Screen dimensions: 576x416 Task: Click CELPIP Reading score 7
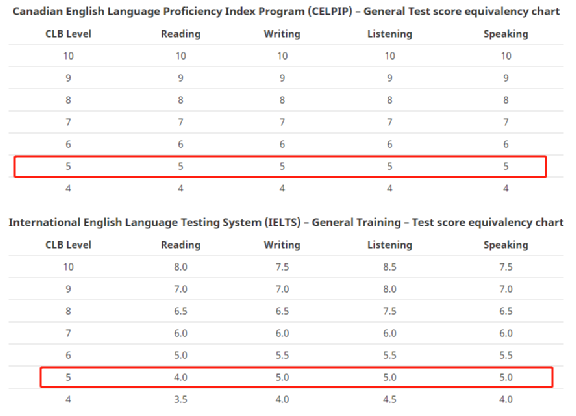click(x=181, y=122)
